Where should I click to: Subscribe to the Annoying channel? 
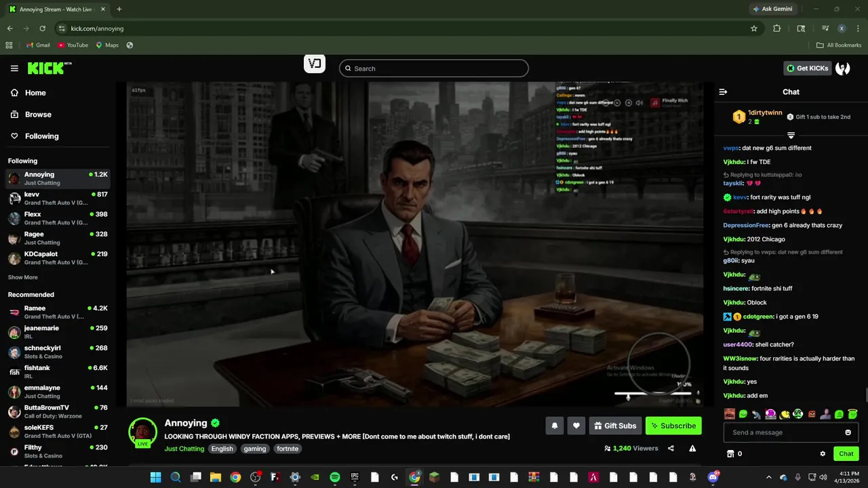point(673,426)
